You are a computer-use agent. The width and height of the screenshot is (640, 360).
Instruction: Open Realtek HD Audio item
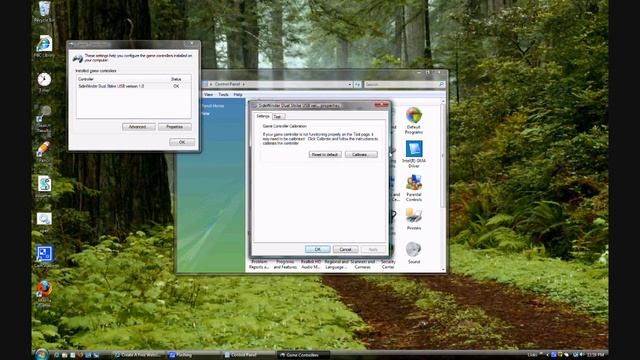pos(311,264)
